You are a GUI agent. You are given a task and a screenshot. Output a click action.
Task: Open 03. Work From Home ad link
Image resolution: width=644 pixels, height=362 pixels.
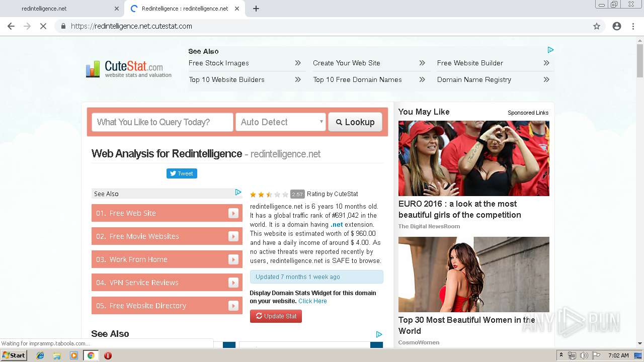tap(167, 259)
